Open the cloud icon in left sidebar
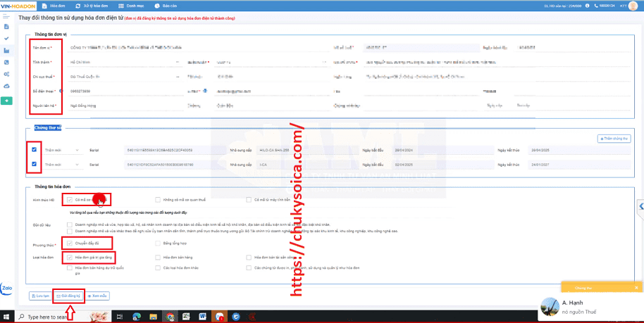Viewport: 644px width, 323px height. point(6,86)
